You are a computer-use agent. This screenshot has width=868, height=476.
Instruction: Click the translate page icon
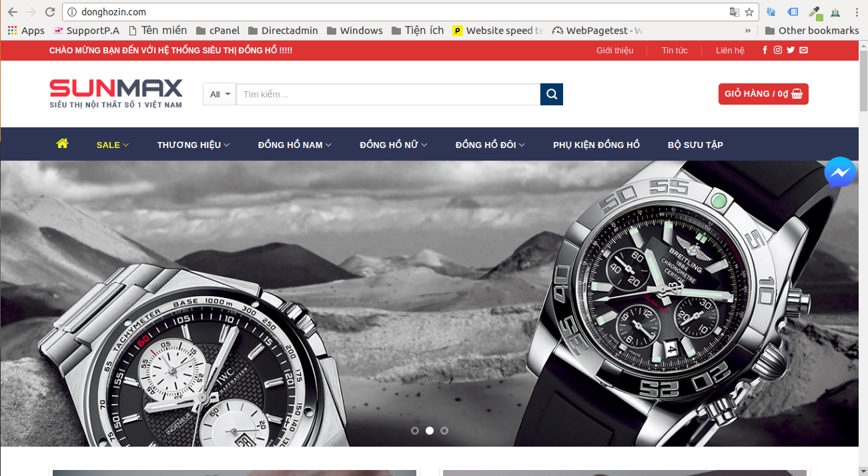pos(734,12)
